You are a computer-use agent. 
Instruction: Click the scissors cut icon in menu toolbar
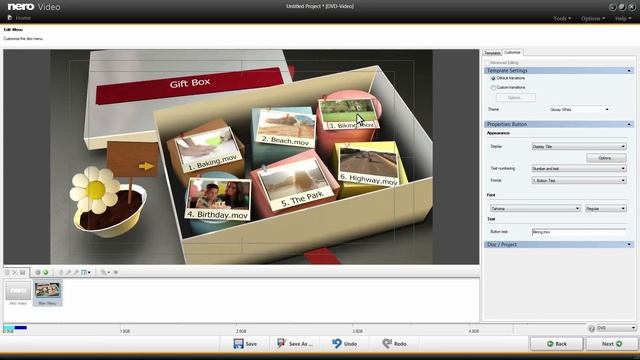pyautogui.click(x=15, y=272)
